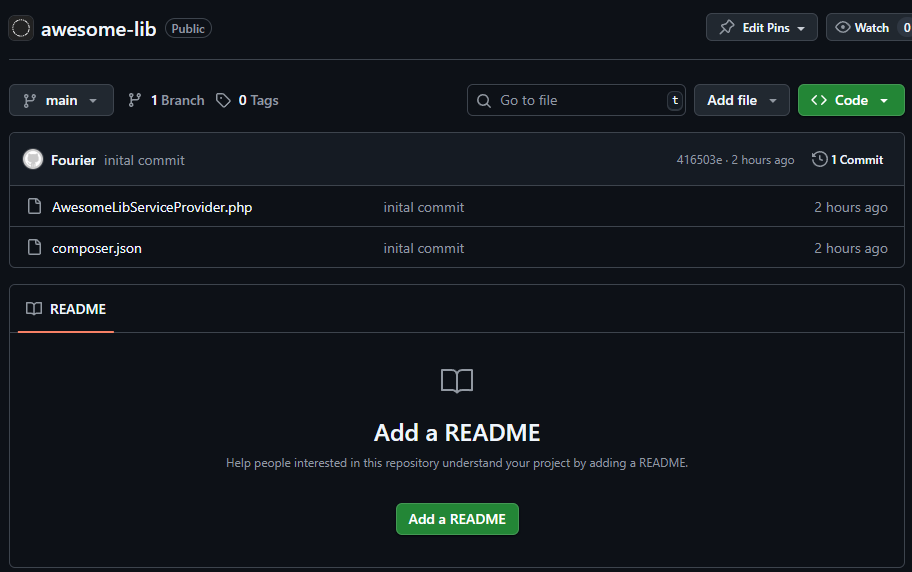Expand the green Code dropdown
The height and width of the screenshot is (572, 912).
(x=850, y=100)
